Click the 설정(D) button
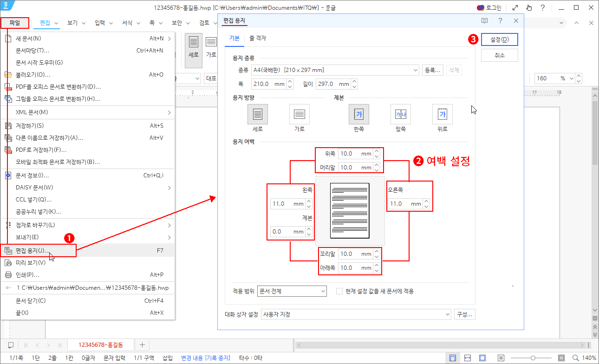Screen dimensions: 599x364 pyautogui.click(x=499, y=39)
